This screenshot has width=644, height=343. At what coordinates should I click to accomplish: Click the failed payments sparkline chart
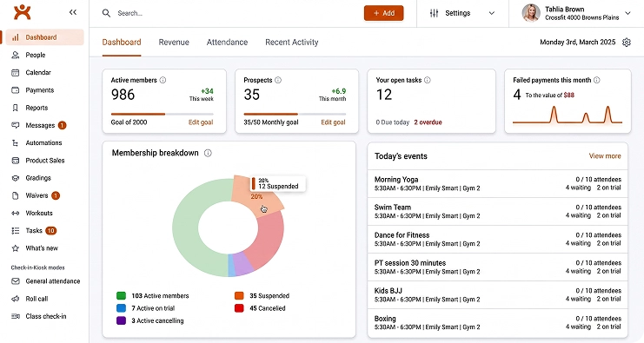(x=568, y=115)
